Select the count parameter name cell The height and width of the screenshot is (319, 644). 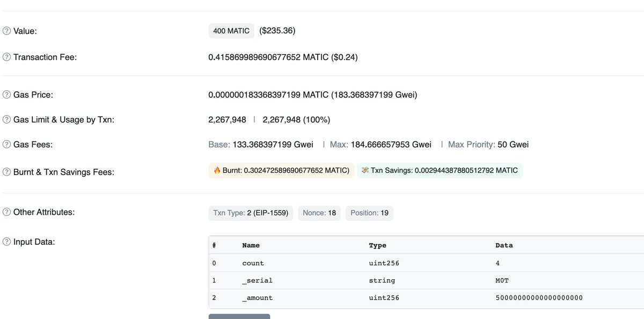point(253,263)
